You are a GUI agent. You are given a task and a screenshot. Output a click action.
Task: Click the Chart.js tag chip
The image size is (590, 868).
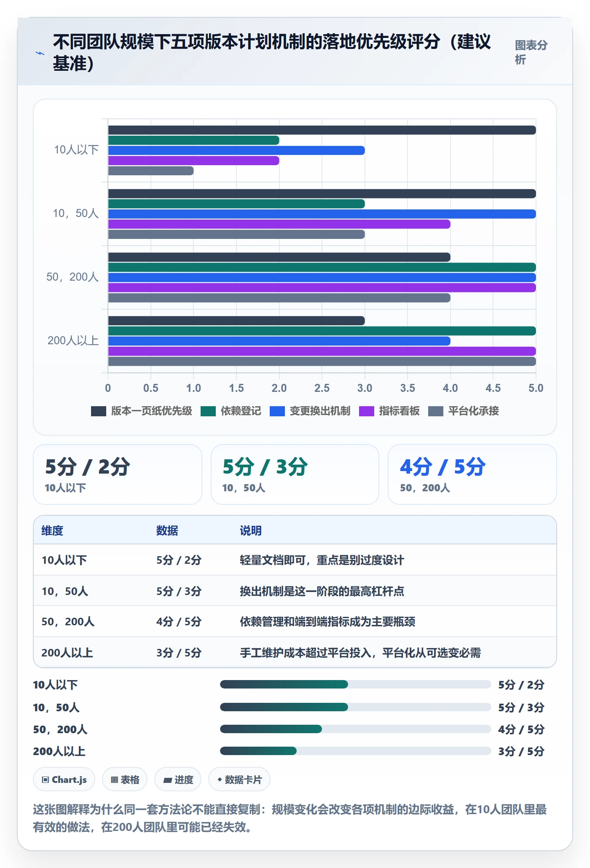(x=64, y=780)
